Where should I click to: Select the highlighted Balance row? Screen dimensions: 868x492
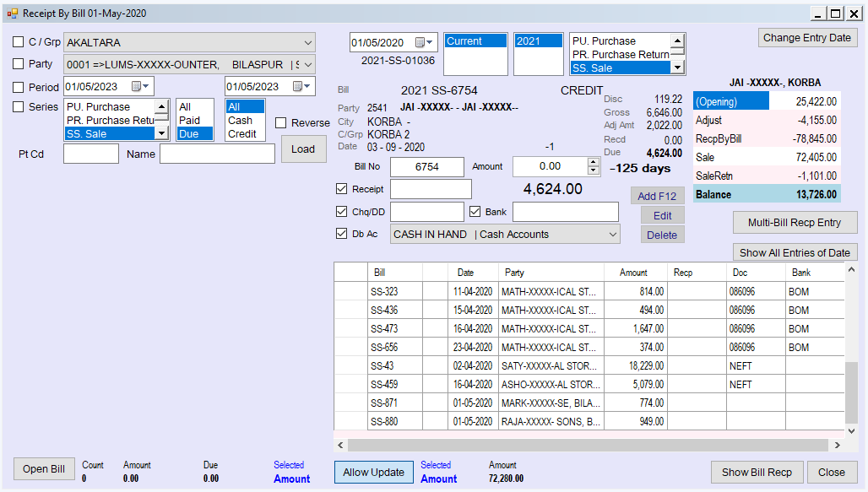click(767, 194)
